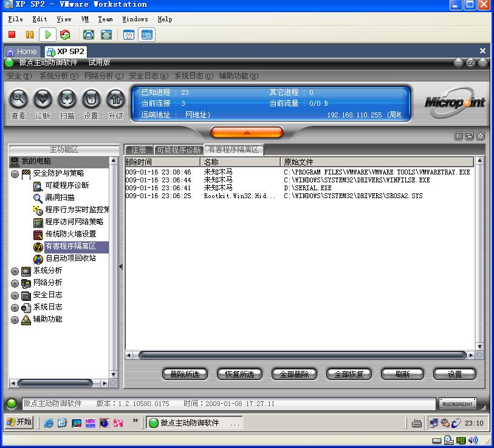Expand the 系统日志 tree node
494x448 pixels.
tap(15, 308)
